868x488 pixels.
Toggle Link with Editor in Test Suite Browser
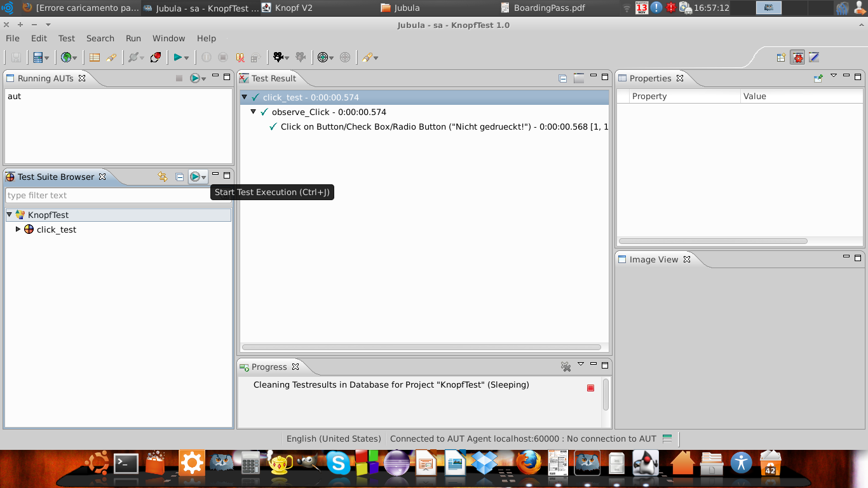(x=163, y=177)
